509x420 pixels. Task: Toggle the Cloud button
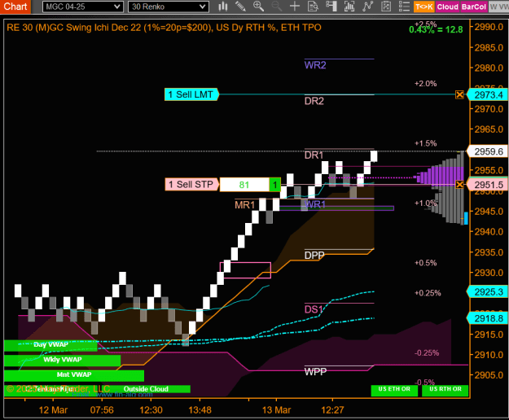(x=447, y=7)
